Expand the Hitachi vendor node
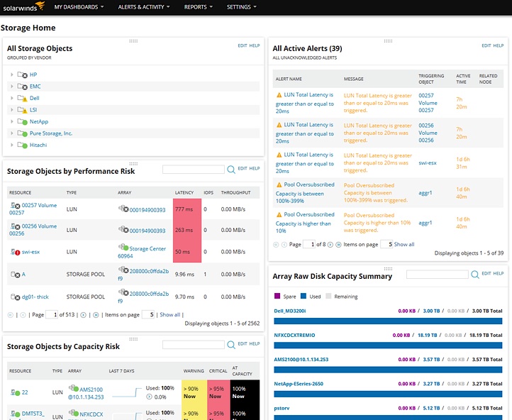 coord(11,145)
